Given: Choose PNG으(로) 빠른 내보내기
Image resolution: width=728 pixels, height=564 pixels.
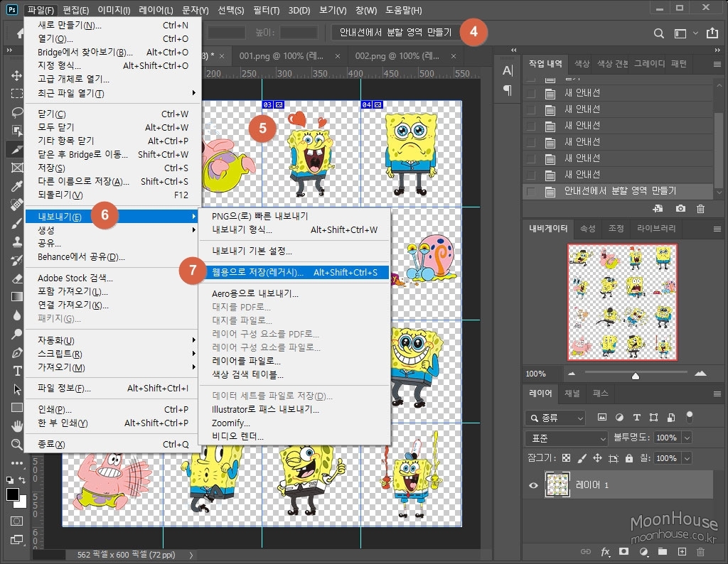Looking at the screenshot, I should tap(295, 216).
